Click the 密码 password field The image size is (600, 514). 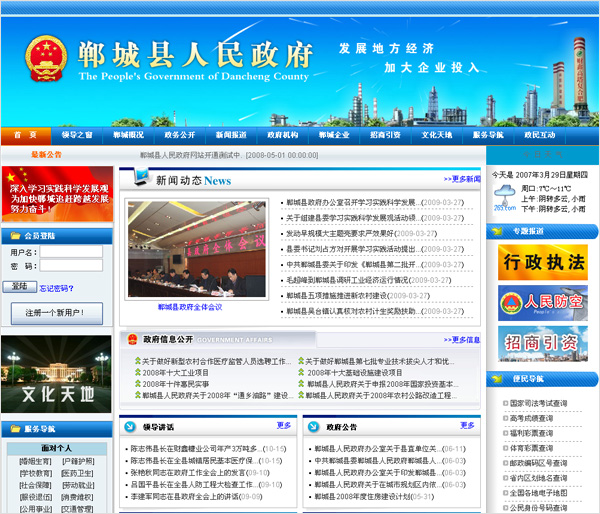pyautogui.click(x=71, y=266)
